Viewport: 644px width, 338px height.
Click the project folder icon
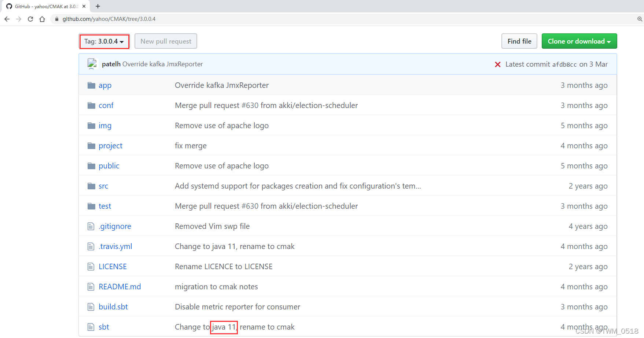tap(91, 146)
